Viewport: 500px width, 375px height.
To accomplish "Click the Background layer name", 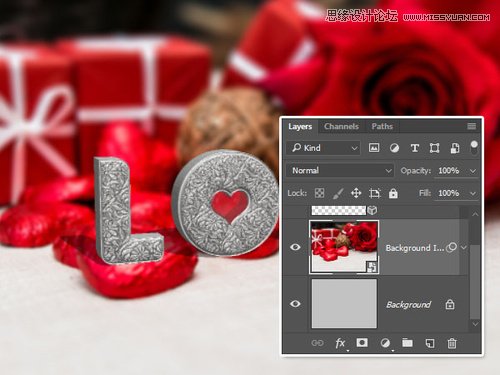I will pos(408,305).
